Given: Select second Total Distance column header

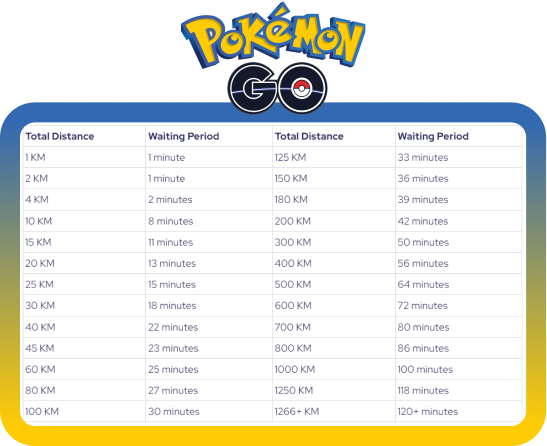Looking at the screenshot, I should (x=309, y=136).
